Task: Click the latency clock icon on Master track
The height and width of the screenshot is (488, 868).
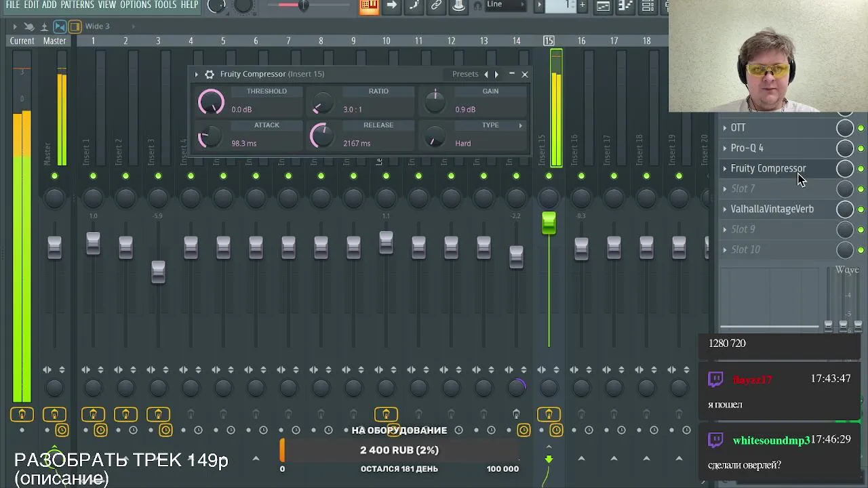Action: coord(62,430)
